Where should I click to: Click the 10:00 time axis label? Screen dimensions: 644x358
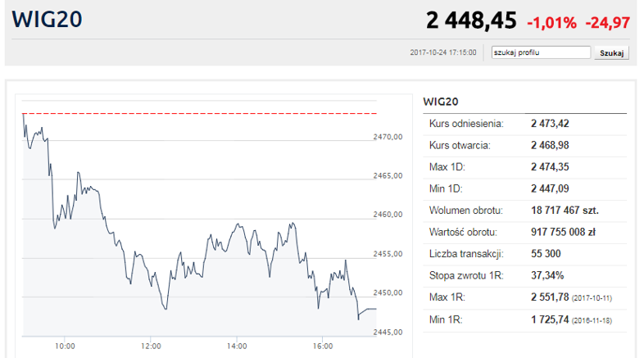[66, 346]
